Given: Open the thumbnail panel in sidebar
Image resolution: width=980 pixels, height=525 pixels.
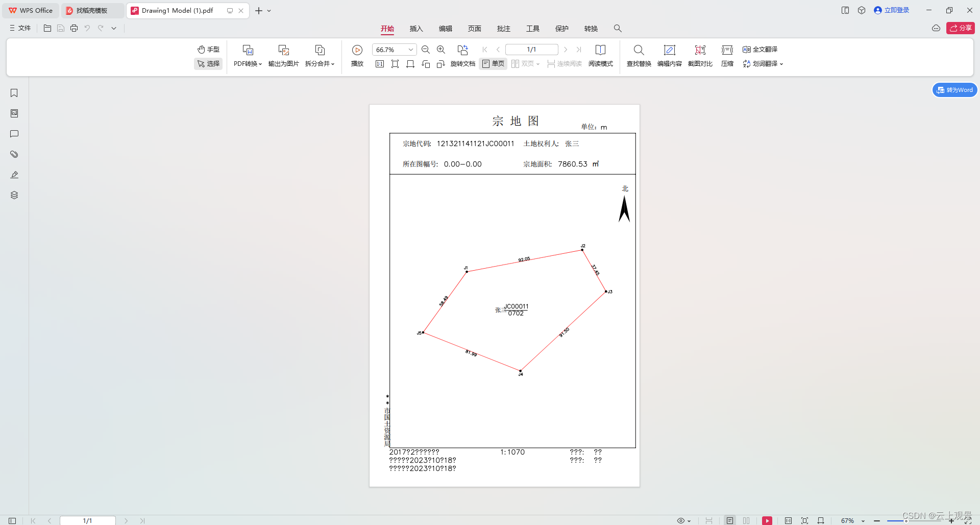Looking at the screenshot, I should click(14, 113).
